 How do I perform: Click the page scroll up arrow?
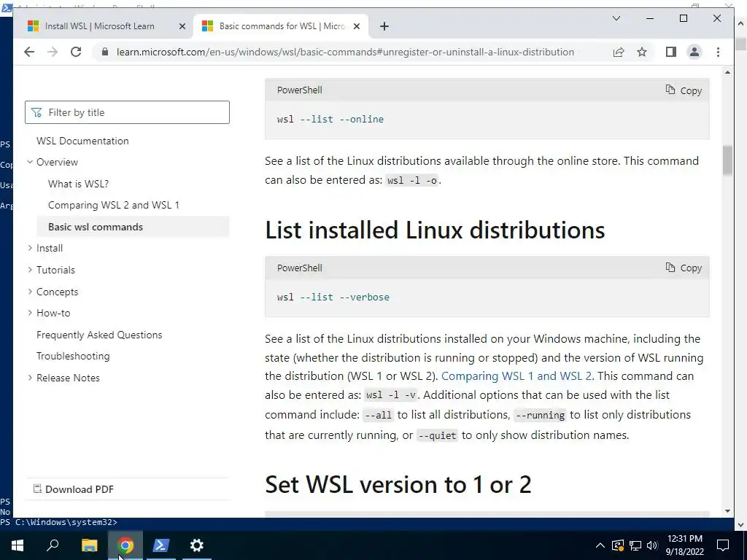(x=727, y=72)
